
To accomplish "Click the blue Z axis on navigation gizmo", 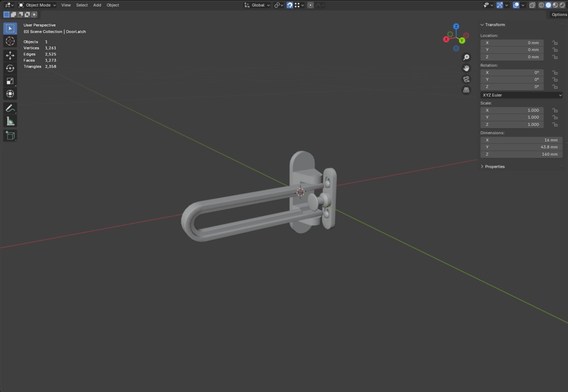I will 456,27.
